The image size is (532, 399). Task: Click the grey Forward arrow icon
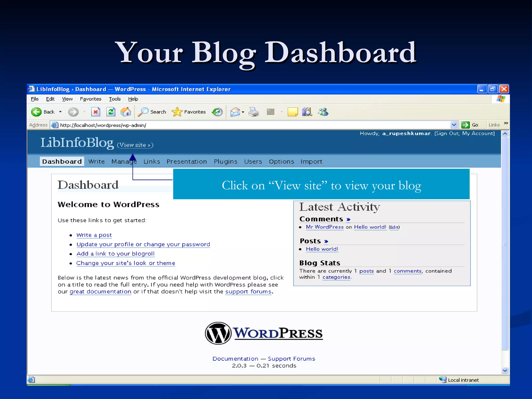click(x=73, y=112)
